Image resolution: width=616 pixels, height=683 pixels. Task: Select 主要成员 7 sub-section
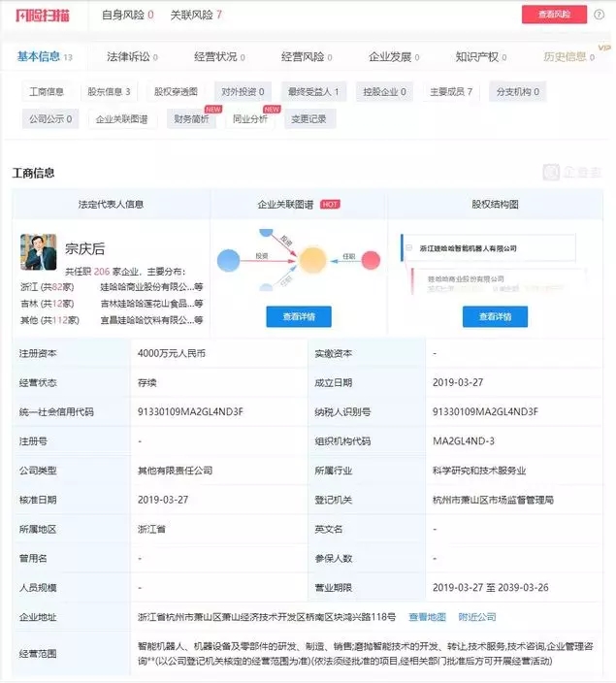point(451,91)
